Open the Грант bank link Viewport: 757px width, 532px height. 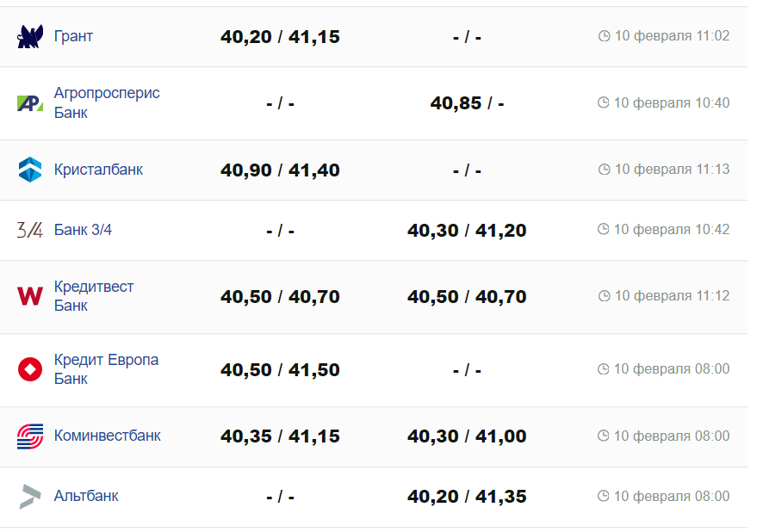click(73, 36)
